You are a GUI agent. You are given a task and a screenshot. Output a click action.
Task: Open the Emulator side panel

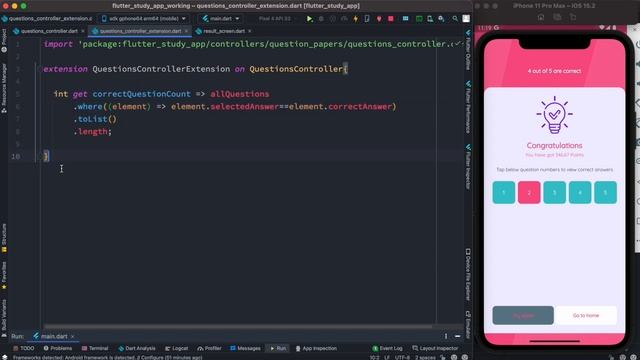[468, 324]
